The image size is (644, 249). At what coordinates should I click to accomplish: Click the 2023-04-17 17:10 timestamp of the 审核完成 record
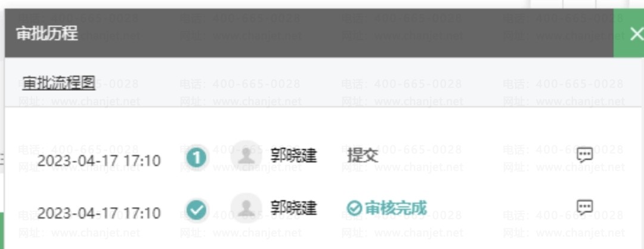[x=99, y=213]
